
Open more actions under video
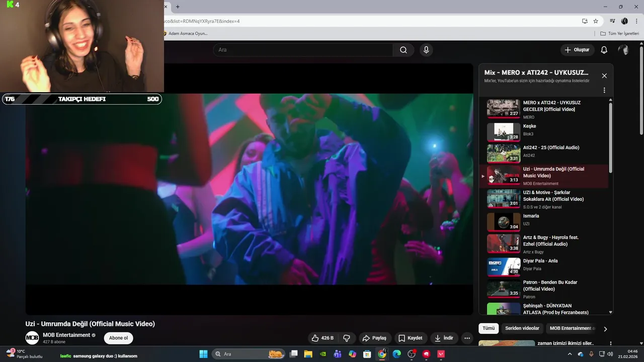coord(467,338)
